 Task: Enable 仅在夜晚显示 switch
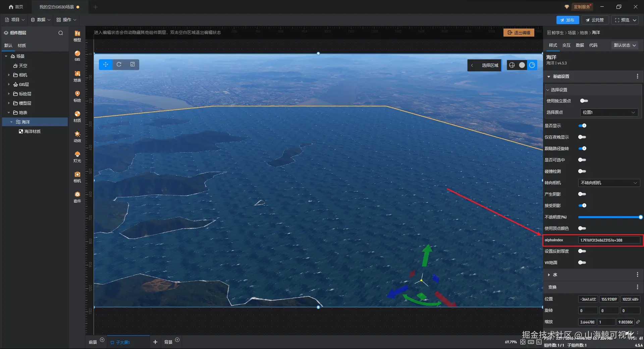click(582, 137)
